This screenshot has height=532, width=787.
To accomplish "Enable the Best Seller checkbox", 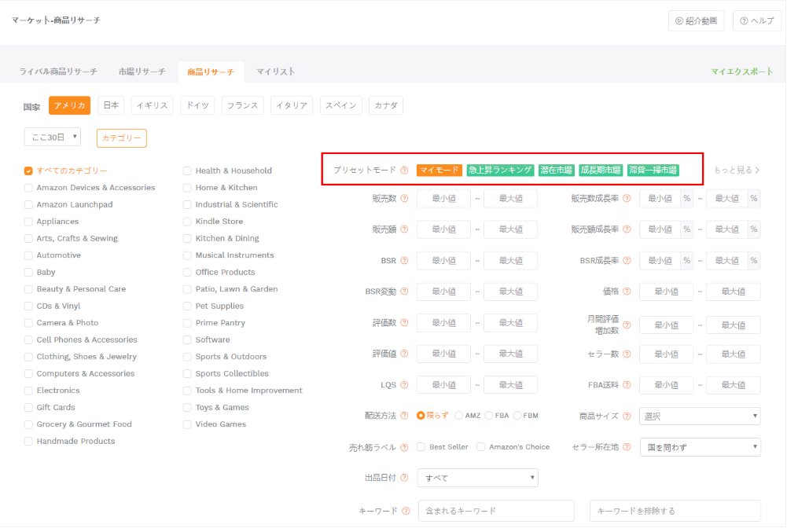I will click(421, 447).
